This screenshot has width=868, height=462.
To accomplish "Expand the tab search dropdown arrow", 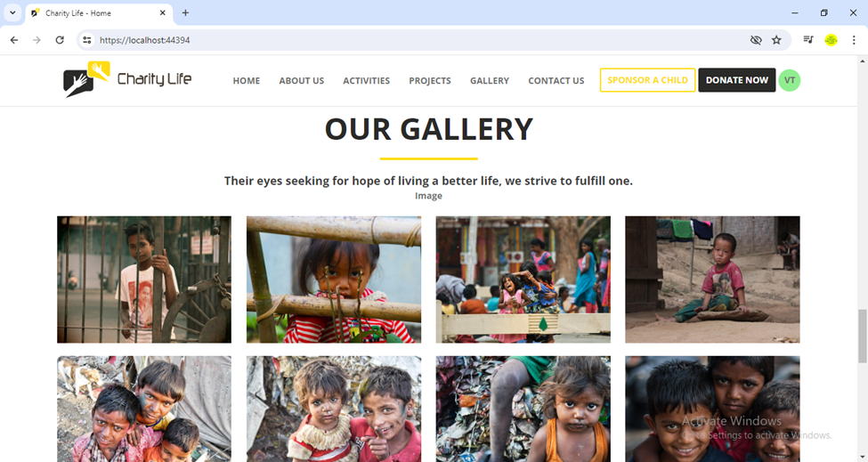I will 12,12.
